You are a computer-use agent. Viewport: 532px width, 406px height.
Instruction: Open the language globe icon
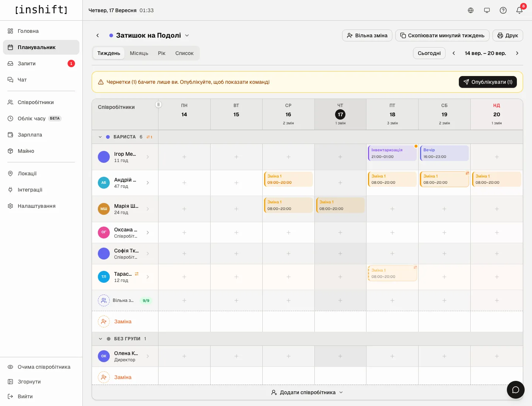(x=471, y=10)
